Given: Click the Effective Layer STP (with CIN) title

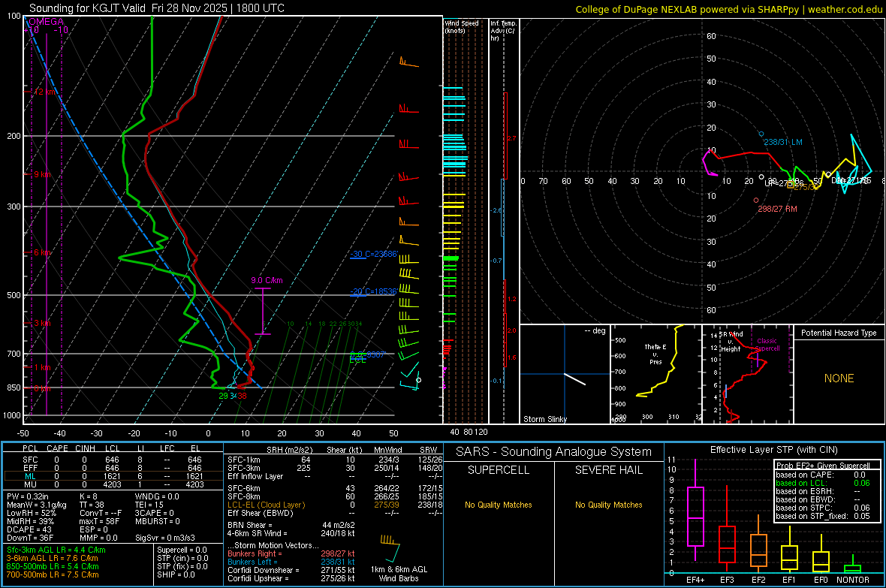Looking at the screenshot, I should (x=773, y=450).
